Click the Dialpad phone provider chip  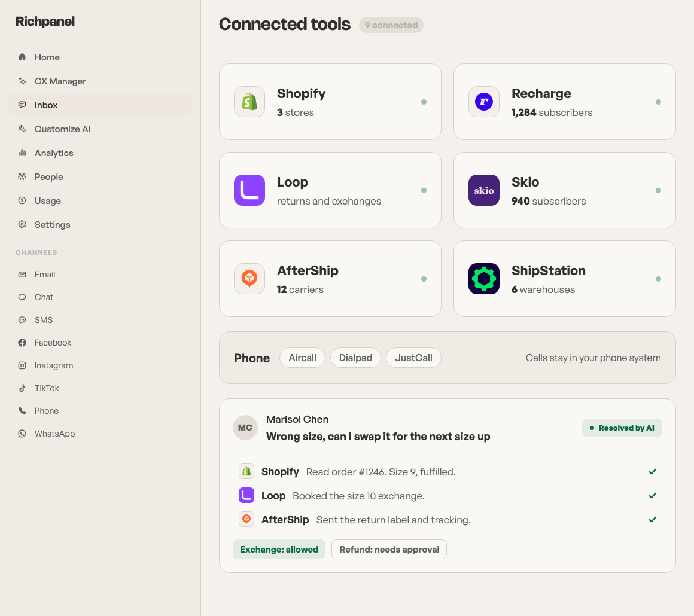tap(355, 358)
